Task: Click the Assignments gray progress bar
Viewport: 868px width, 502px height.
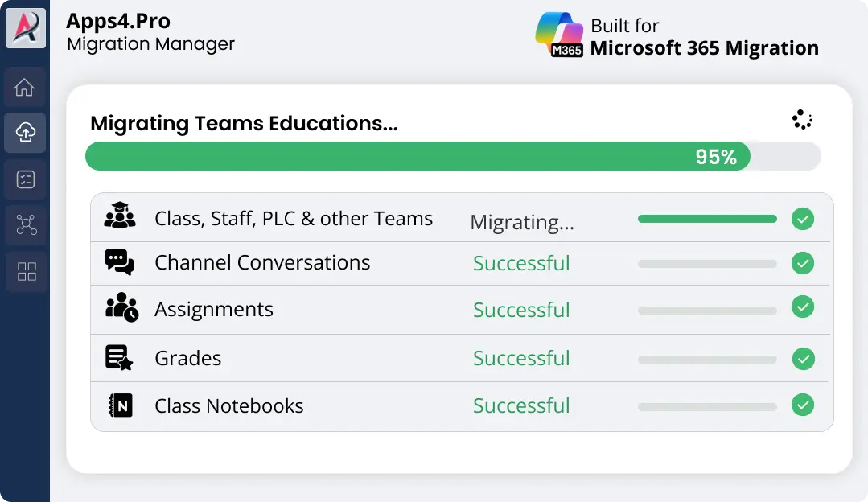Action: pos(707,311)
